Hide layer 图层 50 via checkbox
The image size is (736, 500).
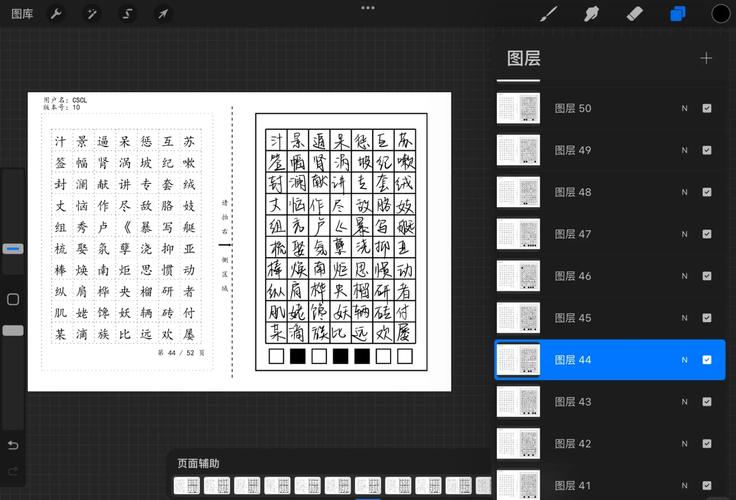click(707, 108)
